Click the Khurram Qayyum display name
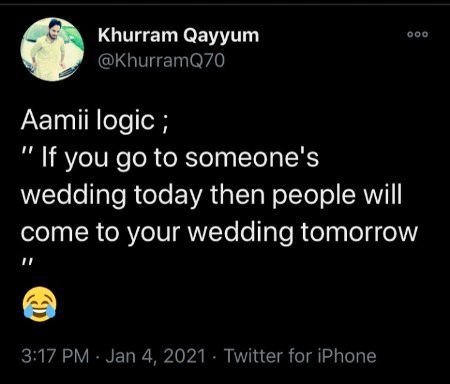This screenshot has width=450, height=384. tap(178, 35)
